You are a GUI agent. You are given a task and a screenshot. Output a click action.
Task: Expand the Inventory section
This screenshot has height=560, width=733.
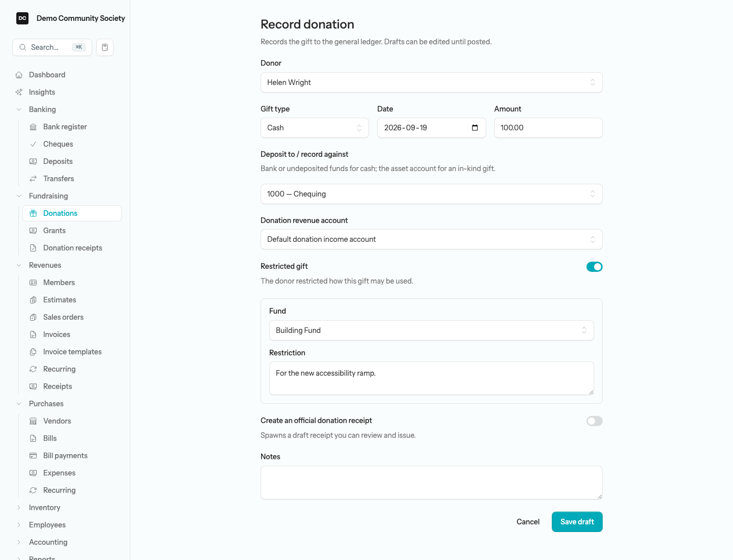(x=19, y=508)
